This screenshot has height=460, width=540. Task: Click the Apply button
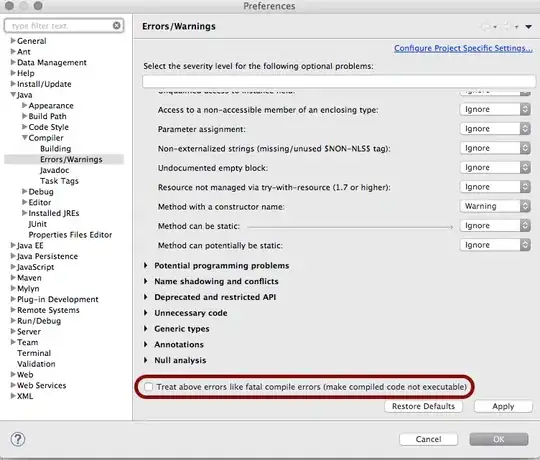(503, 406)
